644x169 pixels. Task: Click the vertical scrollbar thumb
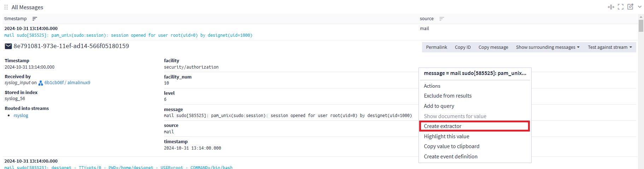tap(641, 26)
